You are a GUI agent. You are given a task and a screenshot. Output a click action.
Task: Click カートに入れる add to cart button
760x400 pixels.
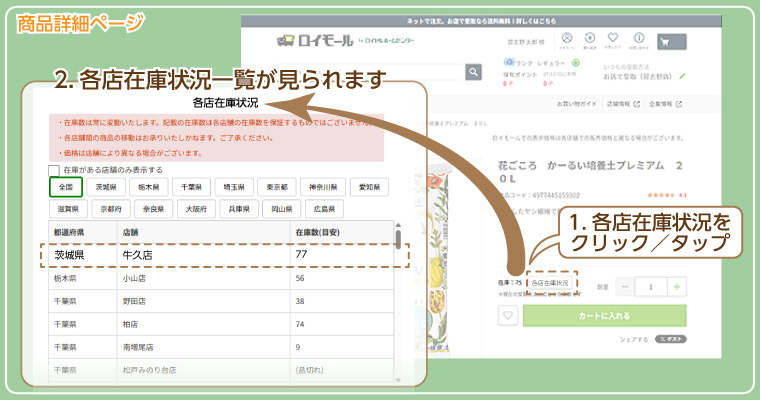(604, 316)
